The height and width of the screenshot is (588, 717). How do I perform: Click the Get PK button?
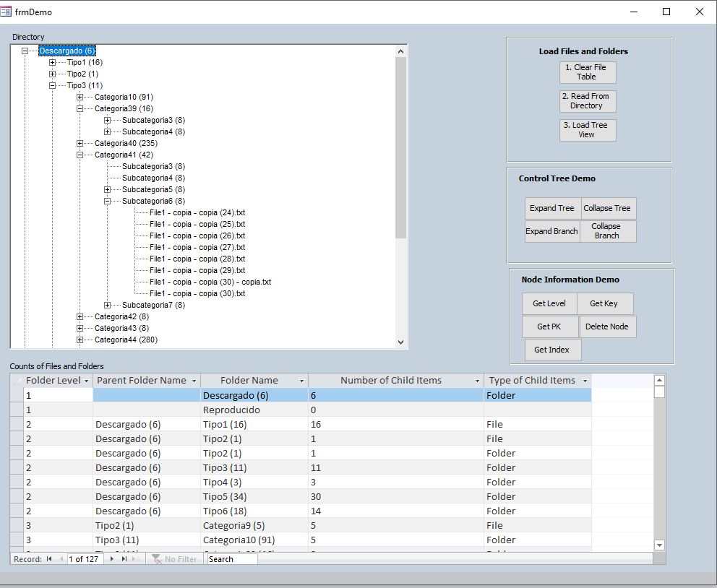549,327
